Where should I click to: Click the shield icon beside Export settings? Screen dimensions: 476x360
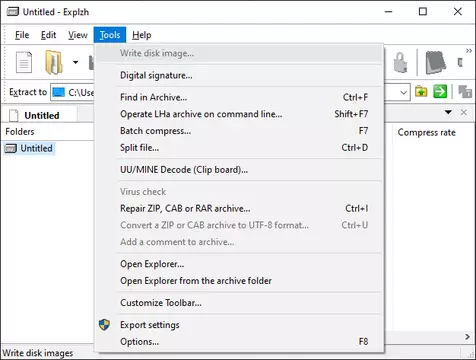[104, 324]
